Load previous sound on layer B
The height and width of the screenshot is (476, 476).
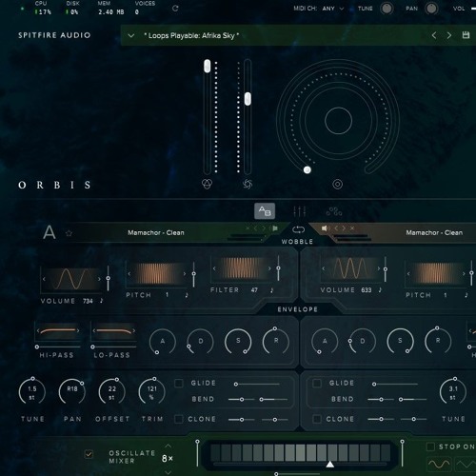click(336, 228)
